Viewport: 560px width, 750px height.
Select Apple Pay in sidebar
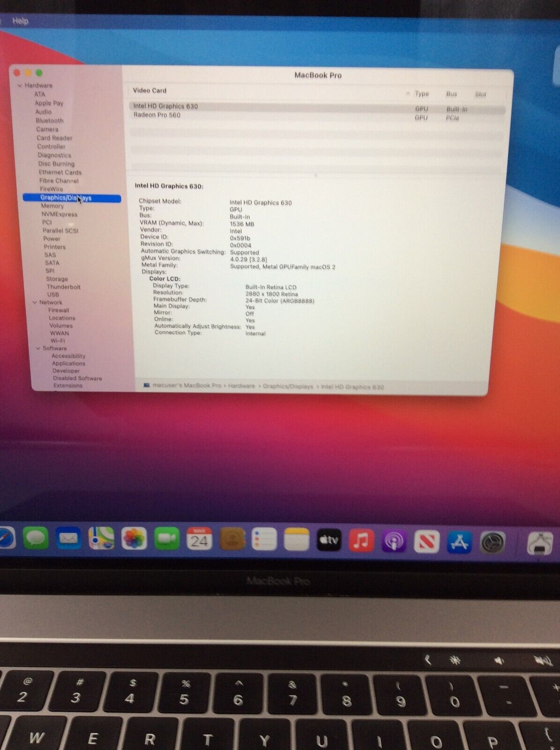point(49,103)
